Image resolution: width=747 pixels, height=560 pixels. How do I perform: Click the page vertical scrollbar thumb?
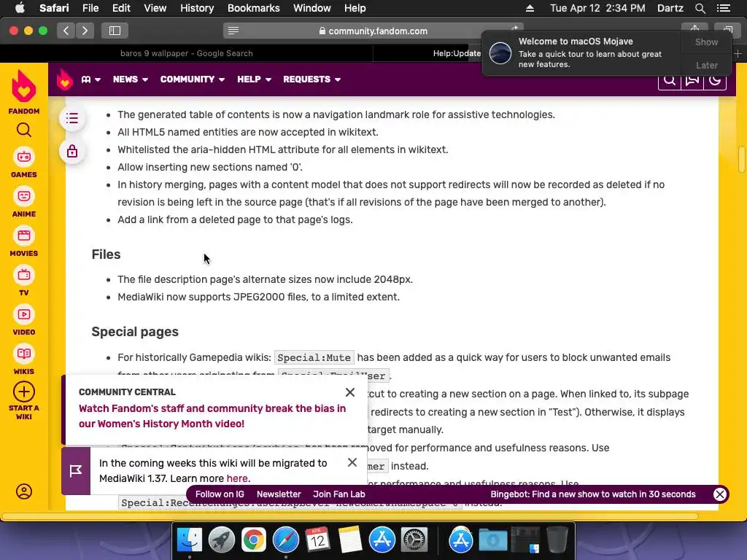742,160
